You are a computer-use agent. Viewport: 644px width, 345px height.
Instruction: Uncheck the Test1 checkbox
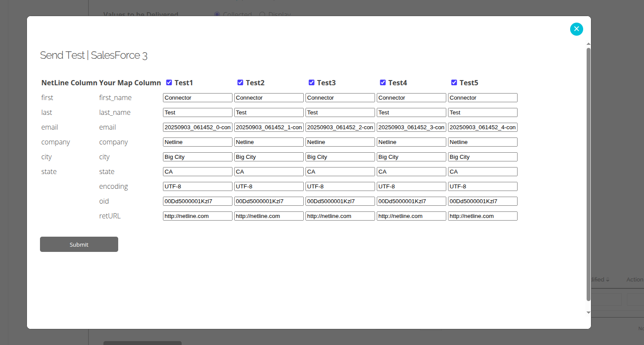pyautogui.click(x=169, y=83)
